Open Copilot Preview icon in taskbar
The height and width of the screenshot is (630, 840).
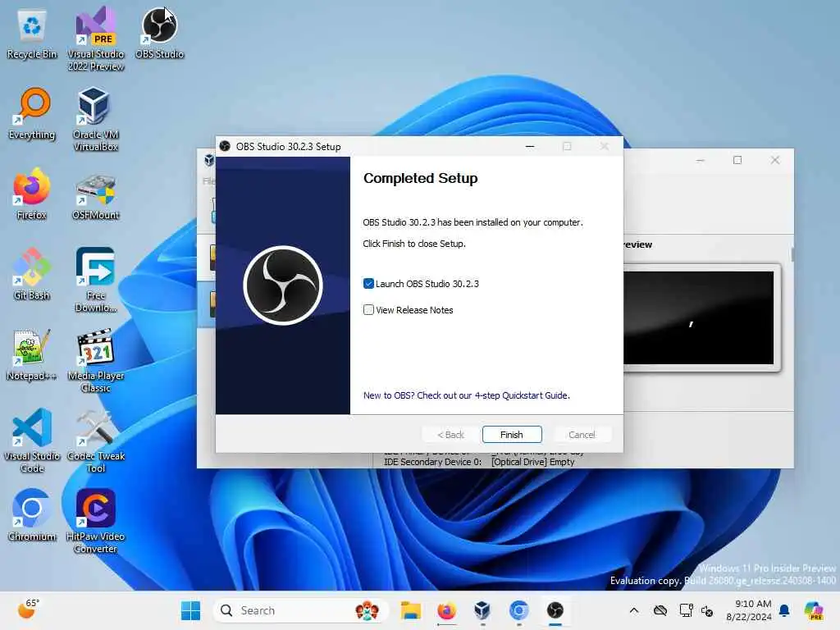(x=814, y=610)
